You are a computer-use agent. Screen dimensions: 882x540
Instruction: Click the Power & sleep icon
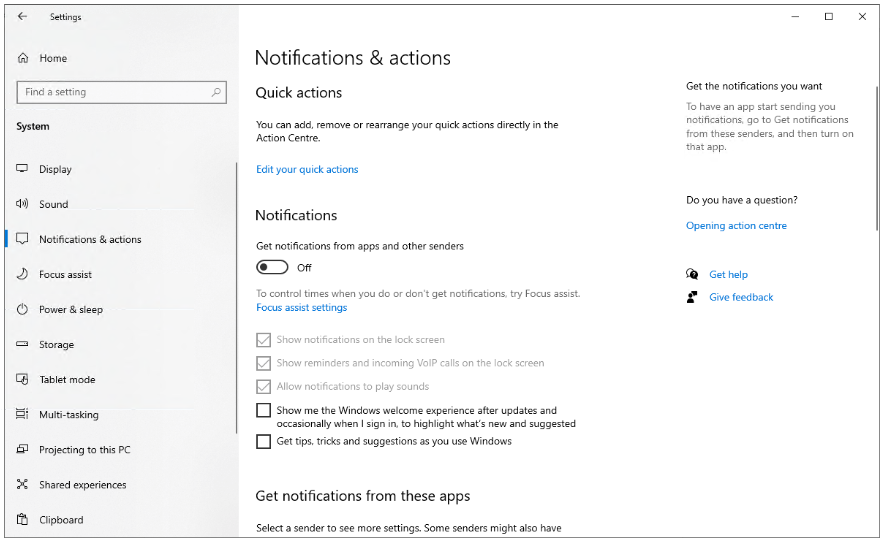pos(22,309)
